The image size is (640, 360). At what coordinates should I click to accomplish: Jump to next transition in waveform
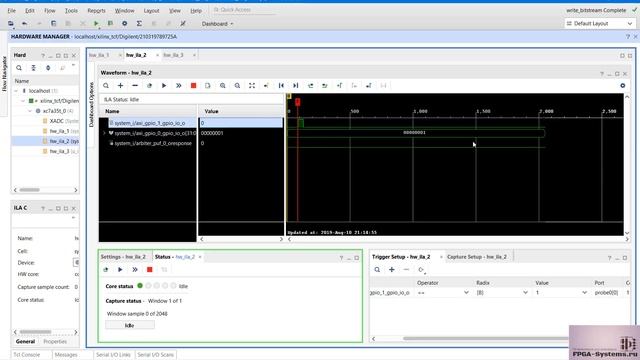[325, 86]
